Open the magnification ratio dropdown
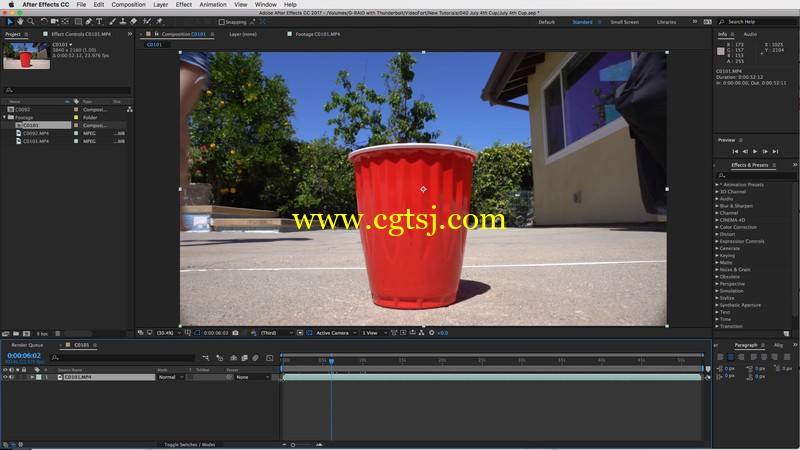The width and height of the screenshot is (800, 450). 168,333
